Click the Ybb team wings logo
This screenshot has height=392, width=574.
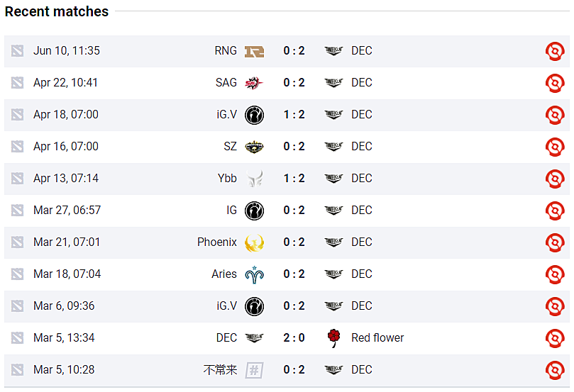[255, 179]
